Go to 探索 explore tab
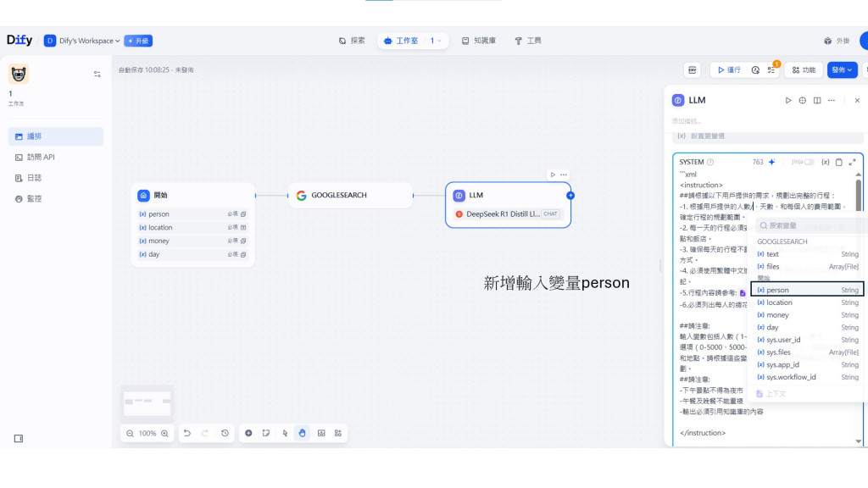The width and height of the screenshot is (868, 488). [352, 41]
